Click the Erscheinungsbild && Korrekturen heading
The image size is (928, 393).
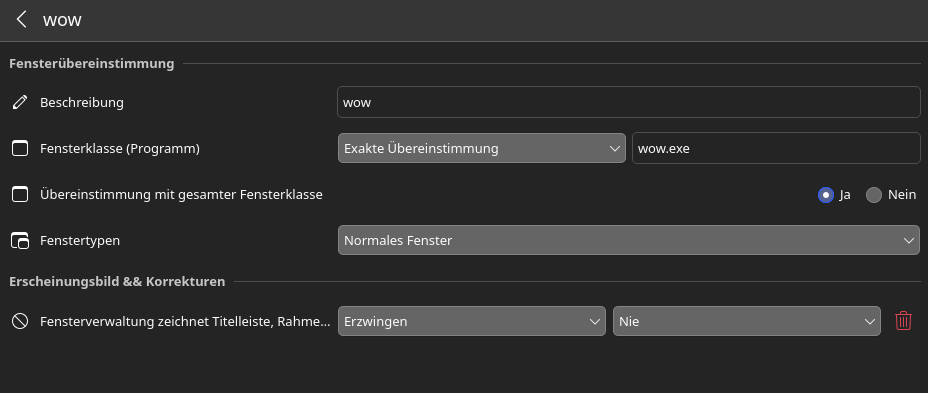click(117, 282)
